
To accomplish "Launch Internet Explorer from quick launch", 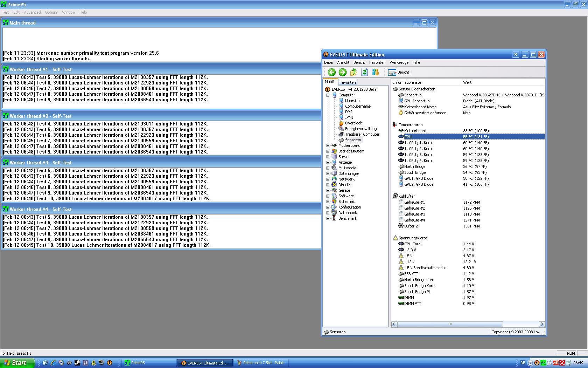I will (x=53, y=363).
